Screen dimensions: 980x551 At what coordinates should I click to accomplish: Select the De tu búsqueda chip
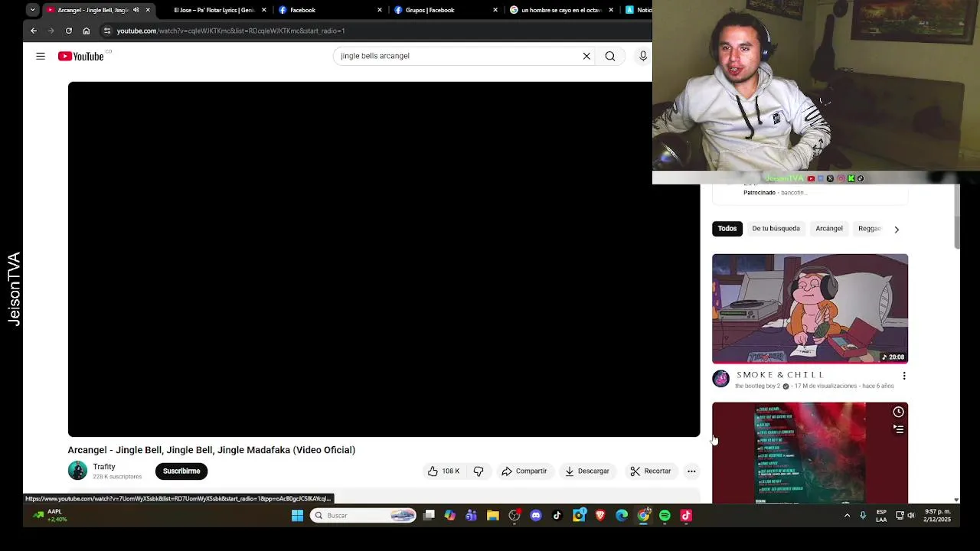pyautogui.click(x=776, y=229)
